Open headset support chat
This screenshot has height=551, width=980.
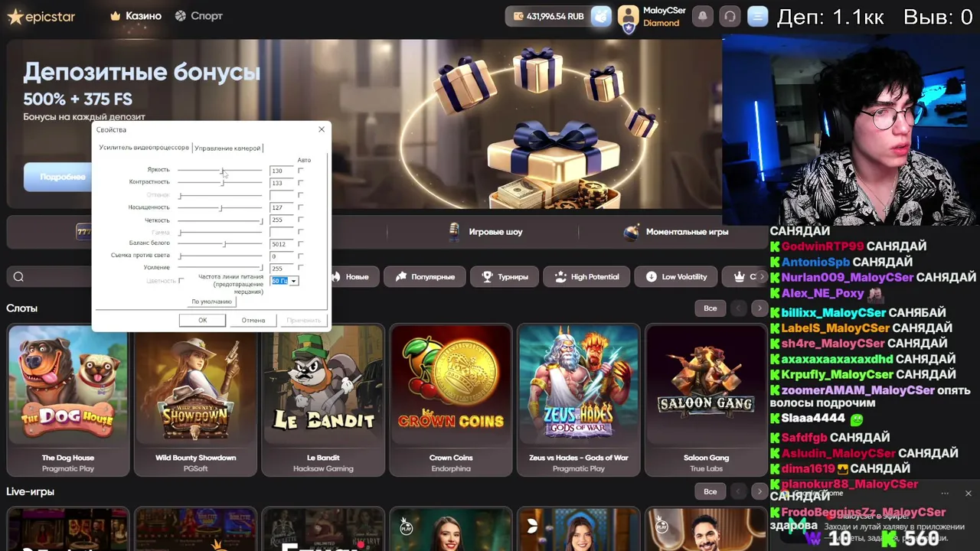(730, 16)
